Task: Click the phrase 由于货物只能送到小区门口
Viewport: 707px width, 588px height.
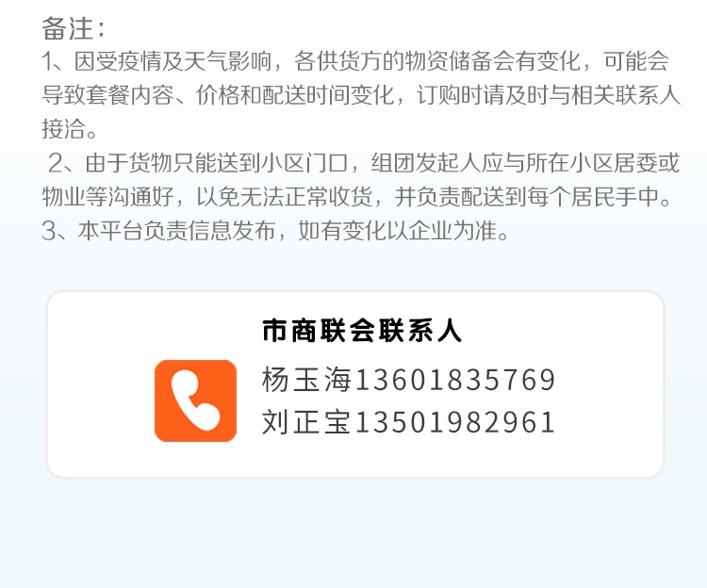Action: point(217,163)
